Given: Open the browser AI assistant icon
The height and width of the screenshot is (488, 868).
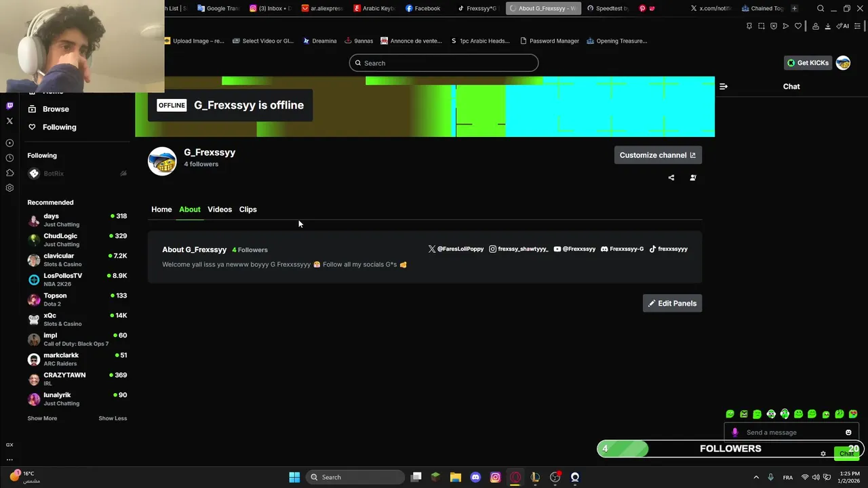Looking at the screenshot, I should click(x=843, y=26).
